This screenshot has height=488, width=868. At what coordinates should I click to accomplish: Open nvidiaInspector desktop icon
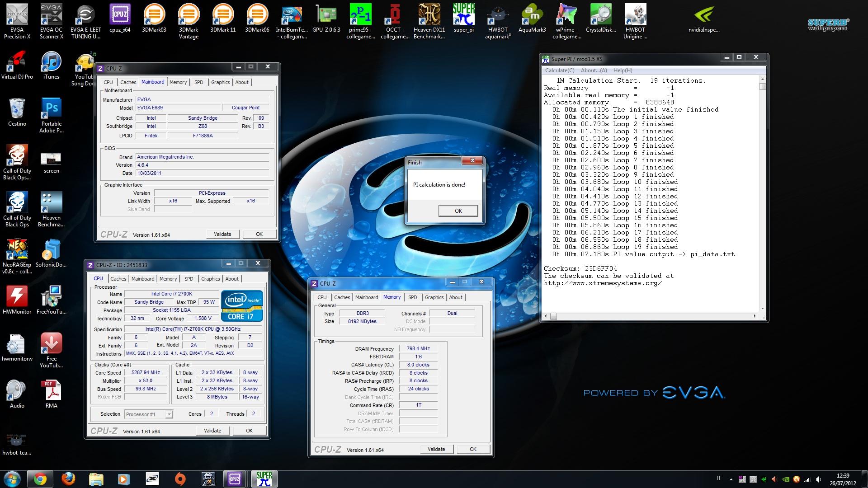point(704,19)
